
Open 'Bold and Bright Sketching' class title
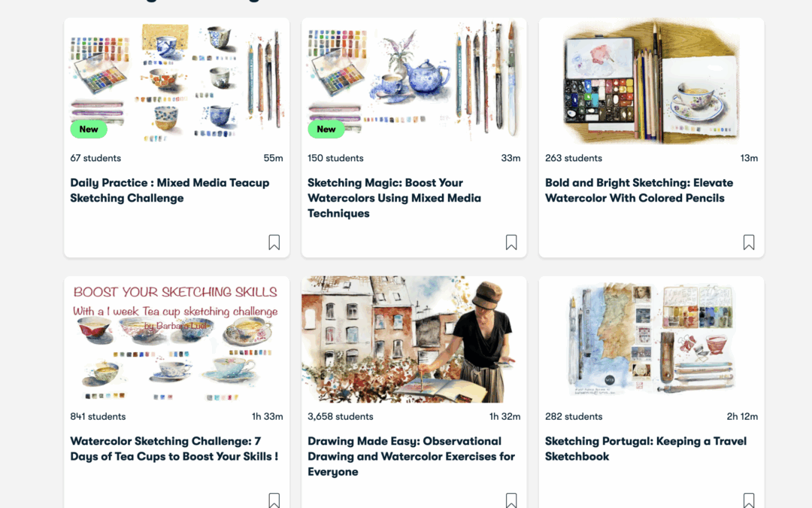tap(639, 190)
